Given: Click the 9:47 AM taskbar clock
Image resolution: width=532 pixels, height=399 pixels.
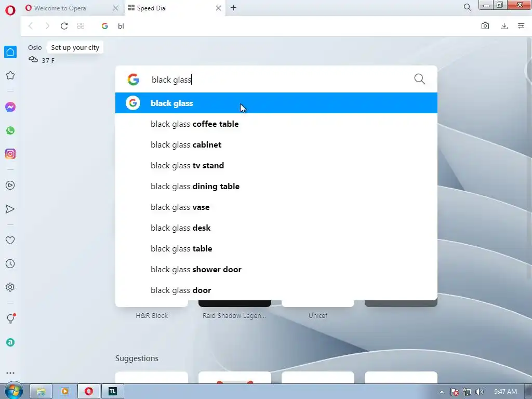Looking at the screenshot, I should (506, 392).
